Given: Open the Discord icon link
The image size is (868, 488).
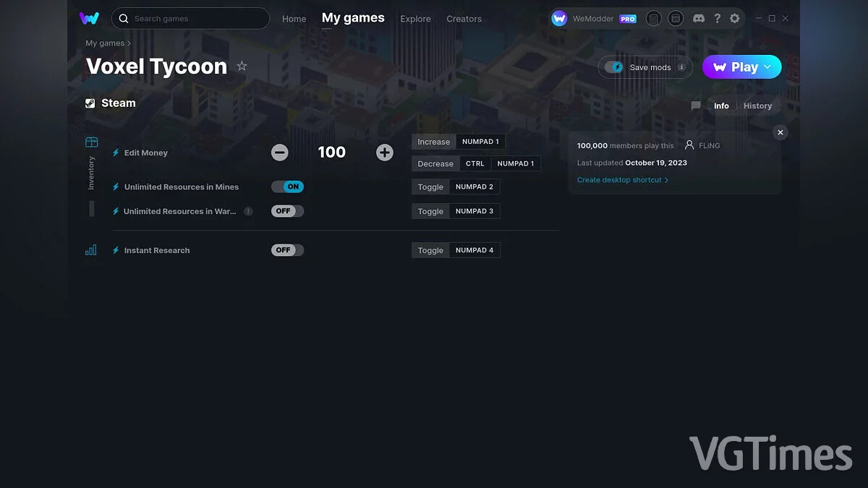Looking at the screenshot, I should coord(699,19).
